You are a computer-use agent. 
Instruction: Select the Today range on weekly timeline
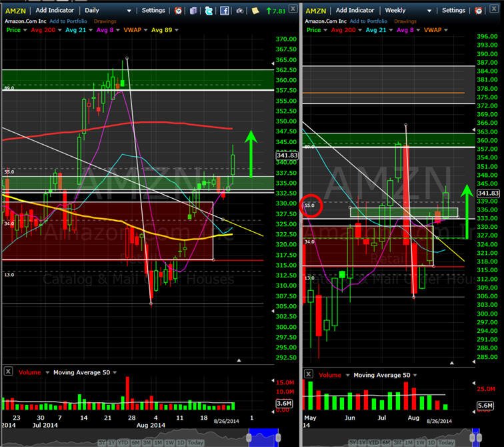tap(446, 442)
